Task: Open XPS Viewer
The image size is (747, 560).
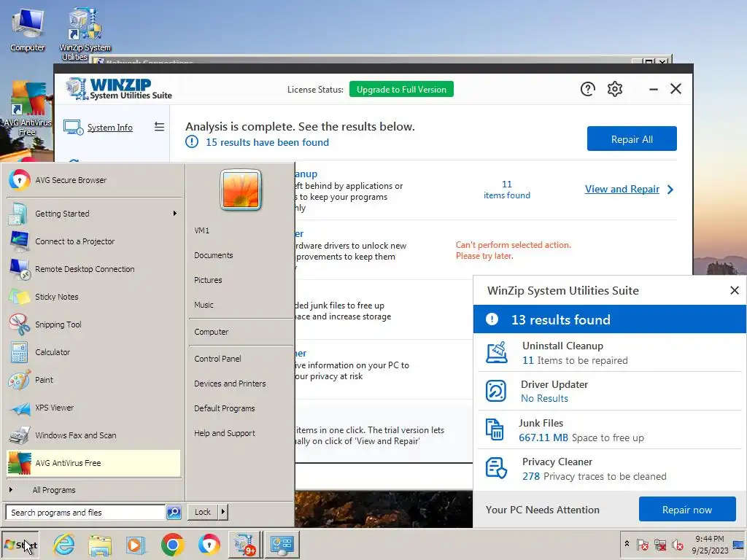Action: pyautogui.click(x=94, y=408)
